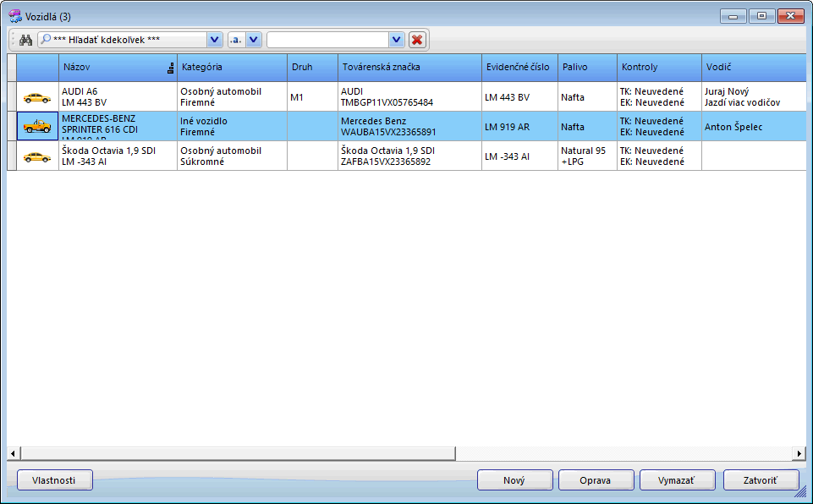Open the 'Hľadať kdekoľvek' search field dropdown
Screen dimensions: 813x504
tap(214, 40)
